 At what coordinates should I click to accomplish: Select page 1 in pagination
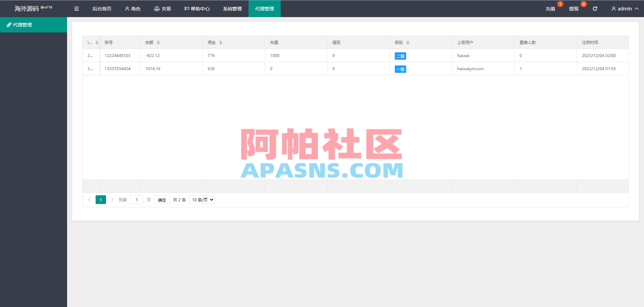pos(101,200)
